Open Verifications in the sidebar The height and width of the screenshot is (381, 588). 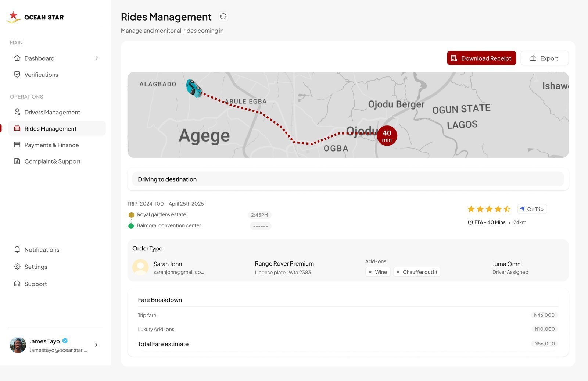click(57, 75)
